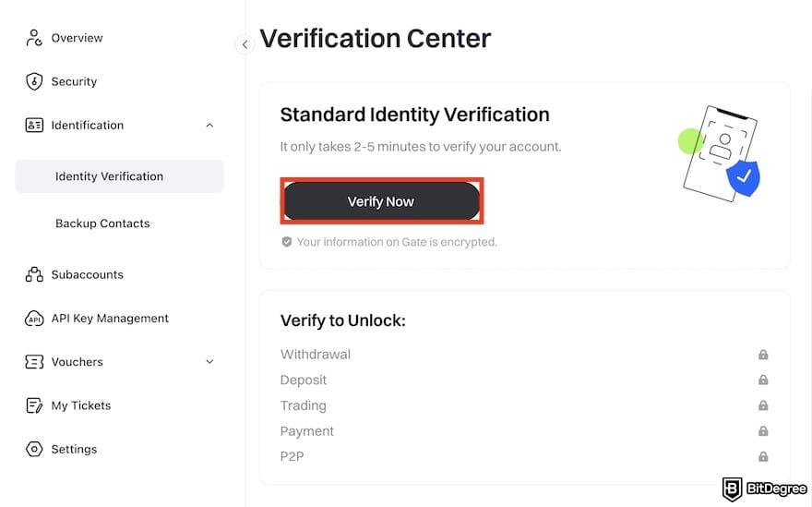Click the Payment text

click(x=307, y=430)
